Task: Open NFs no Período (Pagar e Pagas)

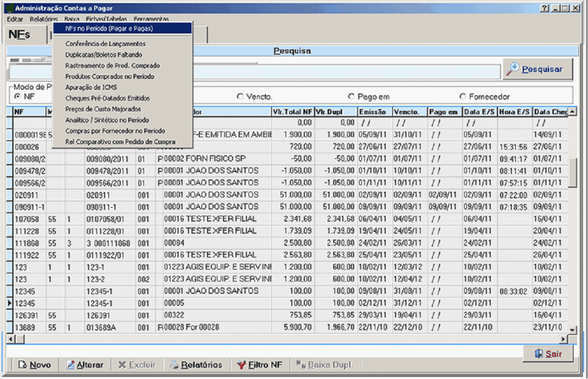Action: 109,29
